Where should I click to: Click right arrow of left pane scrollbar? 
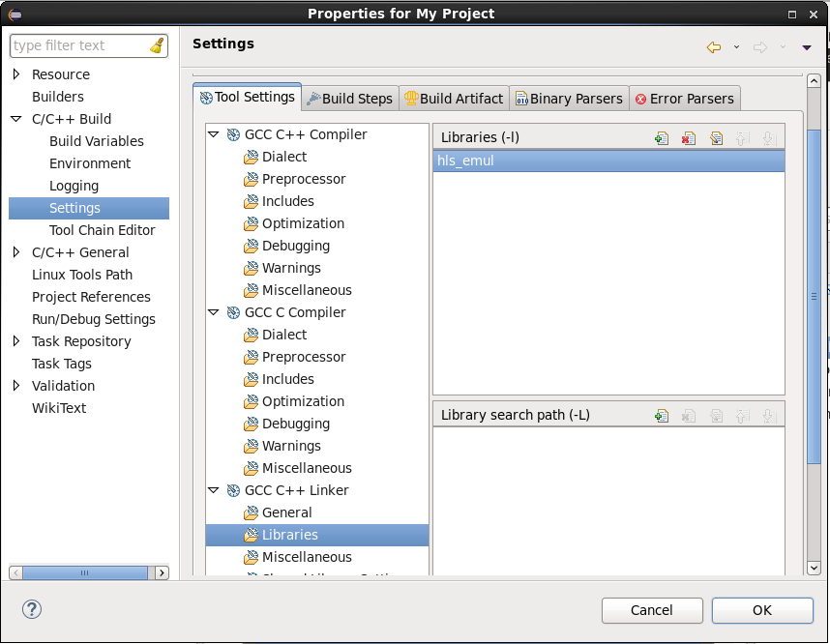click(x=162, y=572)
